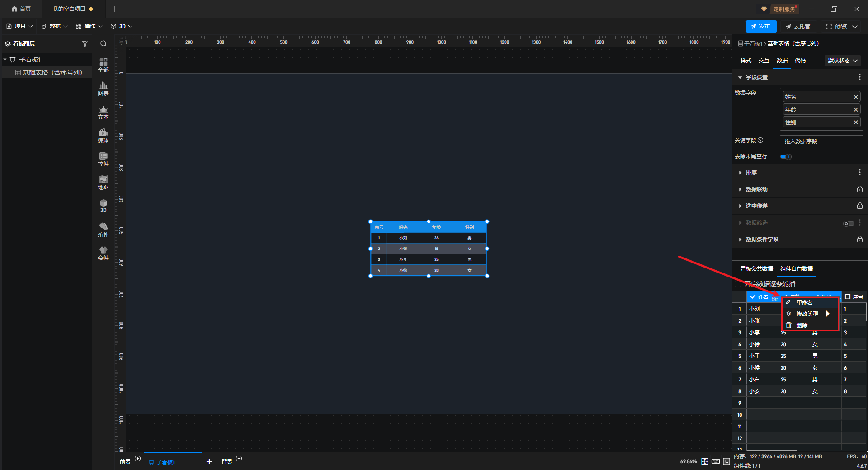Click the 关键字段 input field

click(821, 141)
